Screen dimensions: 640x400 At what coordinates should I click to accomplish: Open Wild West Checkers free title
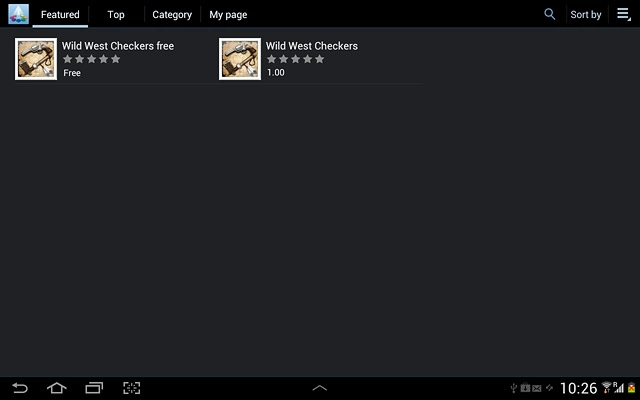click(x=118, y=46)
